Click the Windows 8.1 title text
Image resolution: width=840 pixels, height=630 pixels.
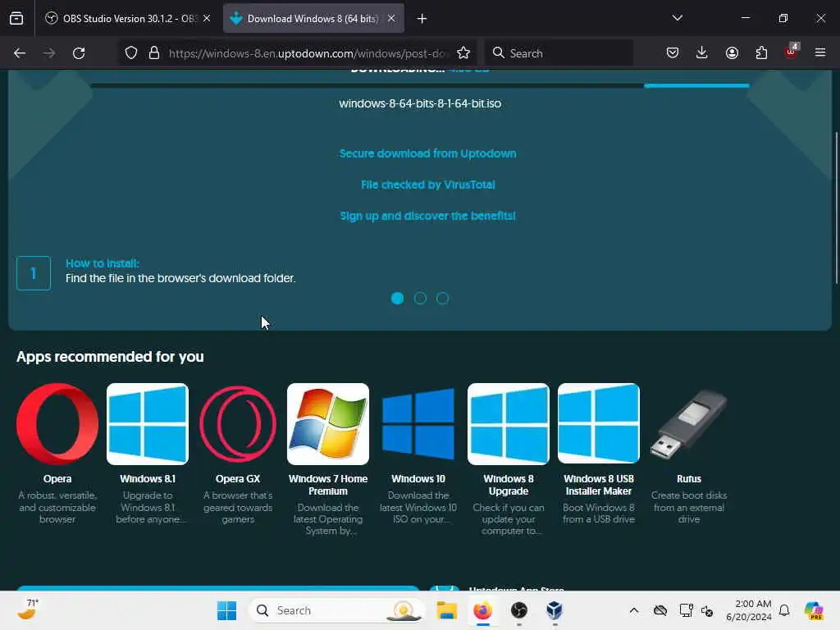[x=148, y=479]
